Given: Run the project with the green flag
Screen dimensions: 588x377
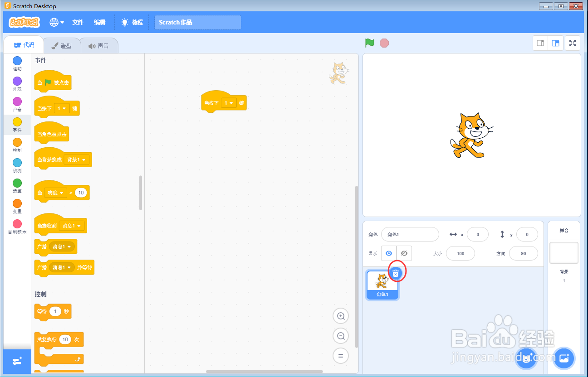Looking at the screenshot, I should point(369,43).
